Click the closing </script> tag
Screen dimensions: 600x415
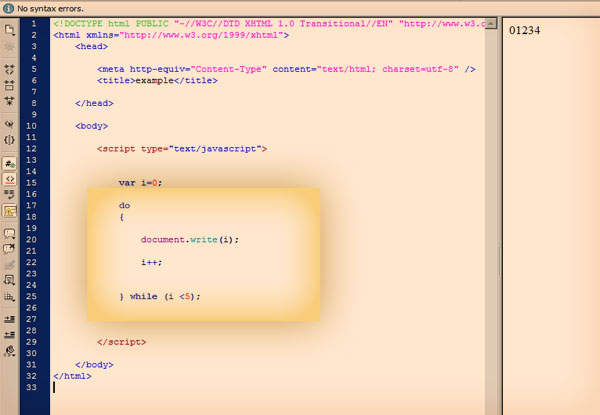click(x=122, y=342)
